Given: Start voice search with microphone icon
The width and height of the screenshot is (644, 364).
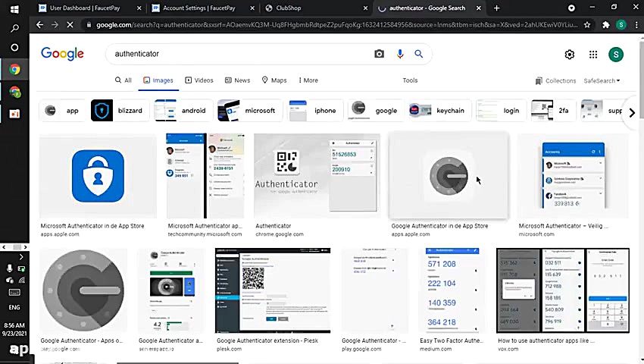Looking at the screenshot, I should (399, 54).
